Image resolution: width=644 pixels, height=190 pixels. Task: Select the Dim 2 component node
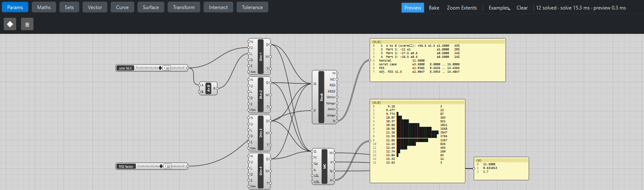pyautogui.click(x=260, y=95)
